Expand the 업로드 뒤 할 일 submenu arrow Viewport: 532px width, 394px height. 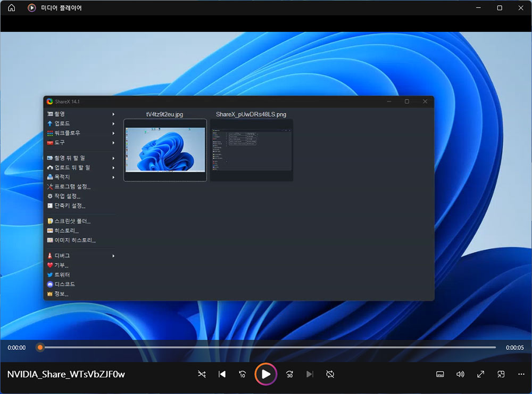[x=113, y=168]
